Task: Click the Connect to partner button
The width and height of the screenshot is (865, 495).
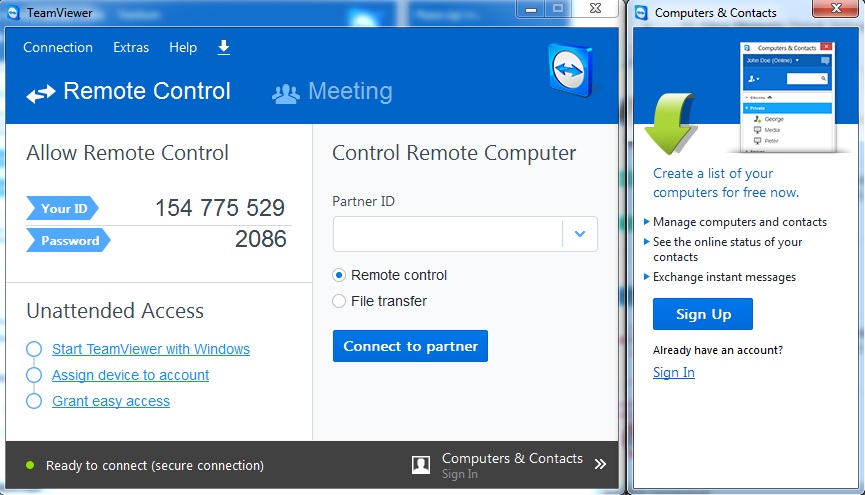Action: [410, 346]
